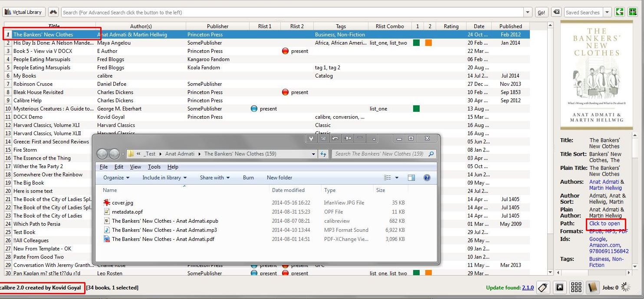This screenshot has height=299, width=644.
Task: Open the Explorer Tools menu
Action: pyautogui.click(x=154, y=167)
